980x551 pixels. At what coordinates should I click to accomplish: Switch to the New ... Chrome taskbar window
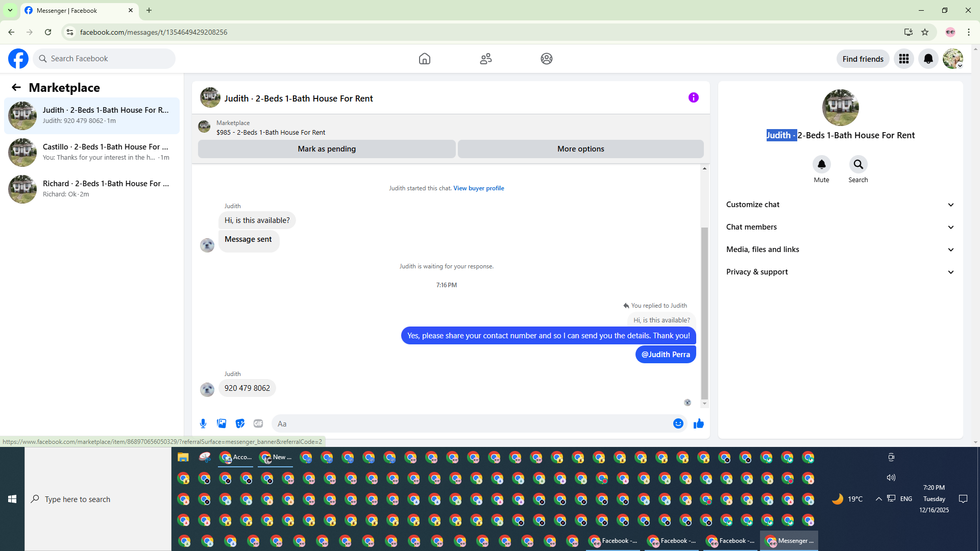pos(275,457)
